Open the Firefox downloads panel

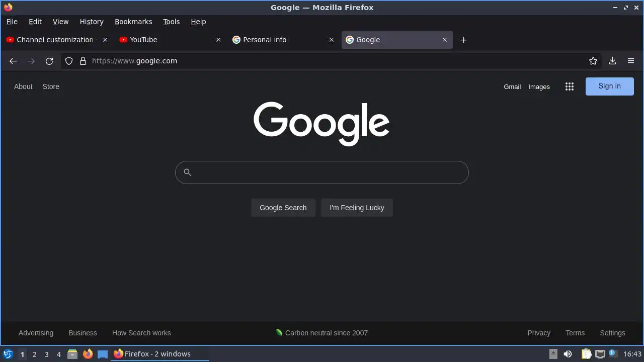tap(612, 61)
